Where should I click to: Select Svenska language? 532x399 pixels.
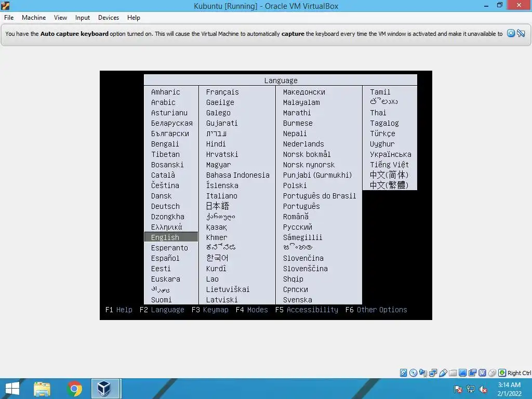coord(298,300)
